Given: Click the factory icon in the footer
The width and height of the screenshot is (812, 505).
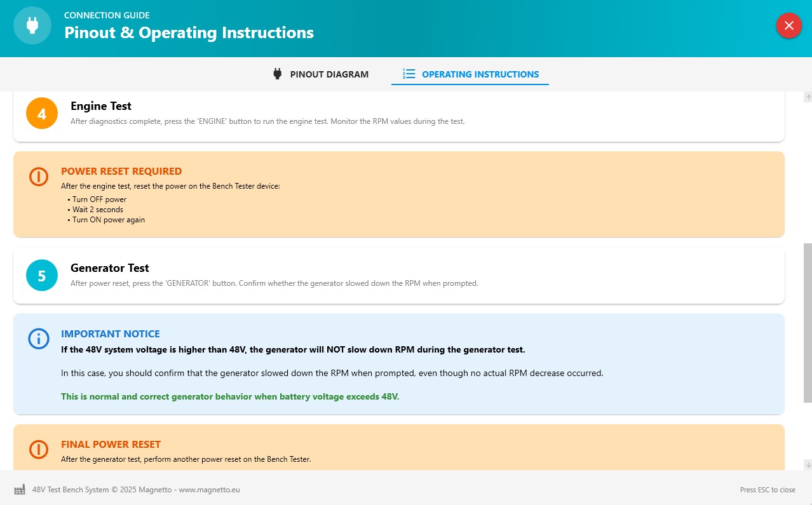Looking at the screenshot, I should [x=20, y=490].
